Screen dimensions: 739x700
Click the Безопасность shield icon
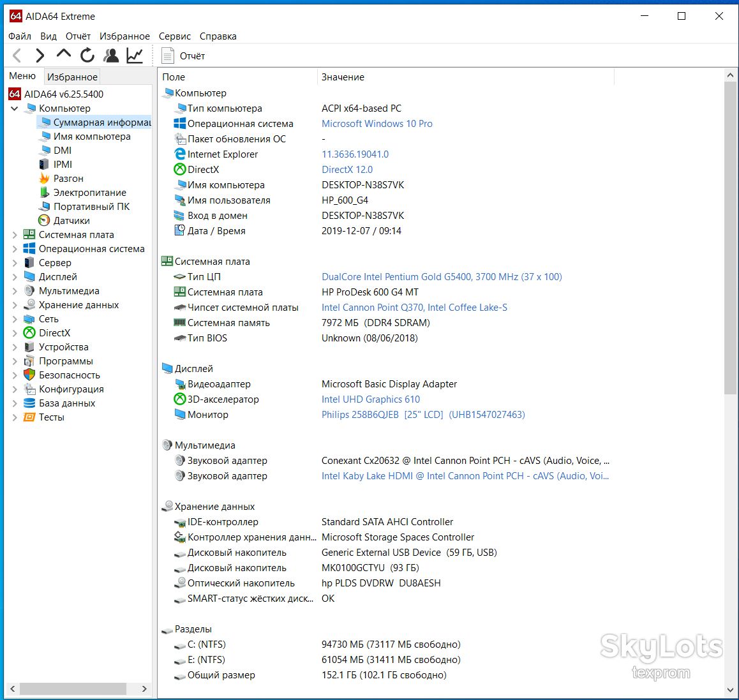(x=29, y=375)
